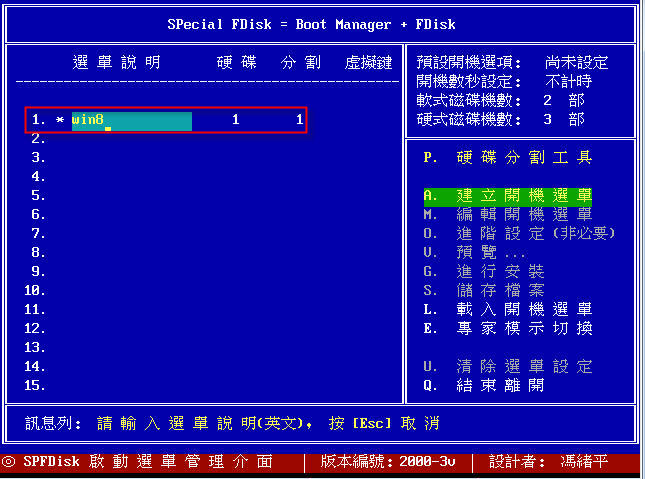Select M. 編輯開機選單 in the menu
The height and width of the screenshot is (479, 645).
click(x=508, y=214)
